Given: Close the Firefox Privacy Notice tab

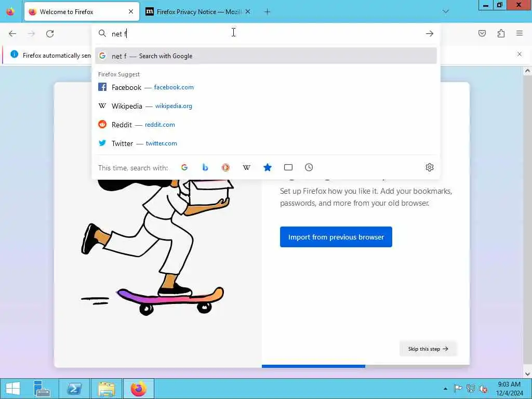Looking at the screenshot, I should [x=248, y=11].
